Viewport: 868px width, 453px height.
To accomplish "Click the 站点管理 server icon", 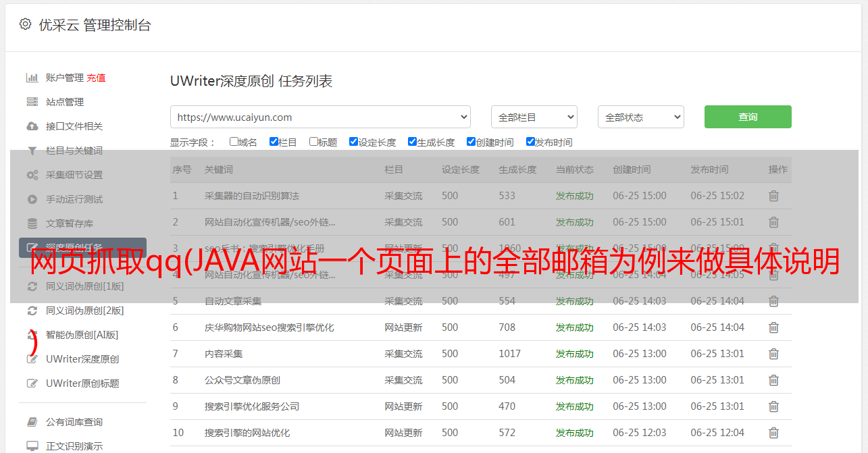I will pyautogui.click(x=32, y=102).
